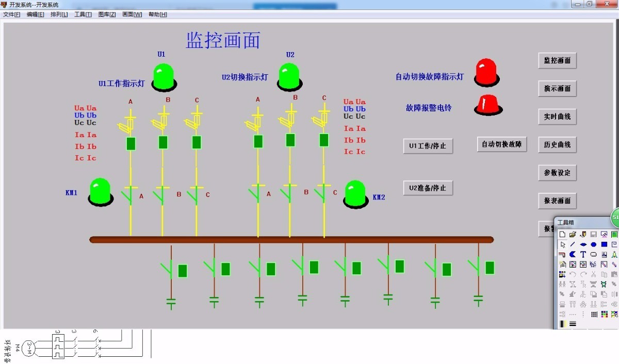Select the Polyline tool in toolbox
Viewport: 619px width, 364px height.
point(614,244)
